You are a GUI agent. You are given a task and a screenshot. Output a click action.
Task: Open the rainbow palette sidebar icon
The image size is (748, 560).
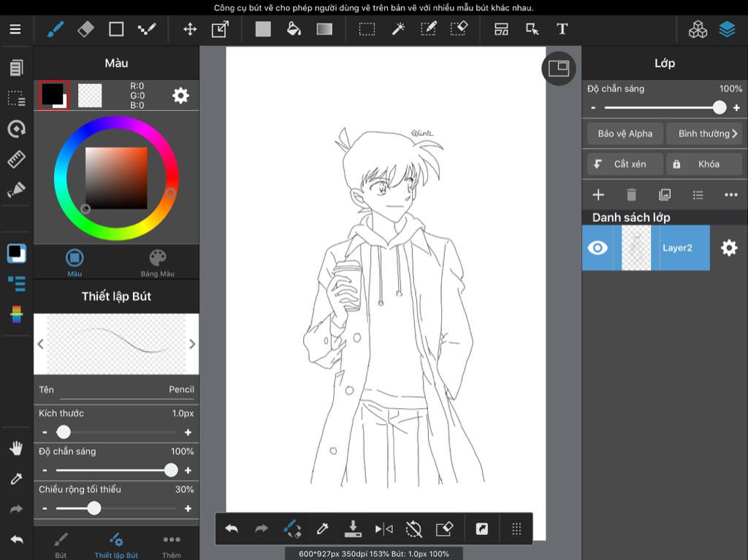click(16, 314)
